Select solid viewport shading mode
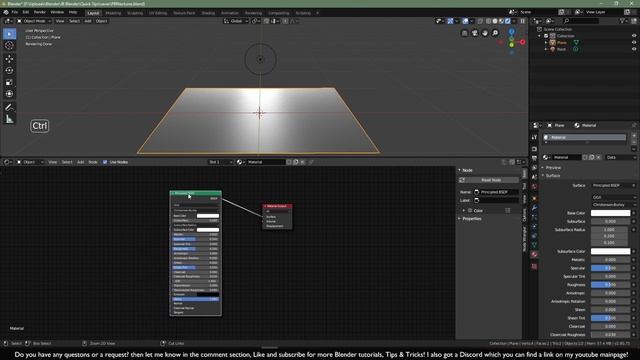 pyautogui.click(x=495, y=21)
